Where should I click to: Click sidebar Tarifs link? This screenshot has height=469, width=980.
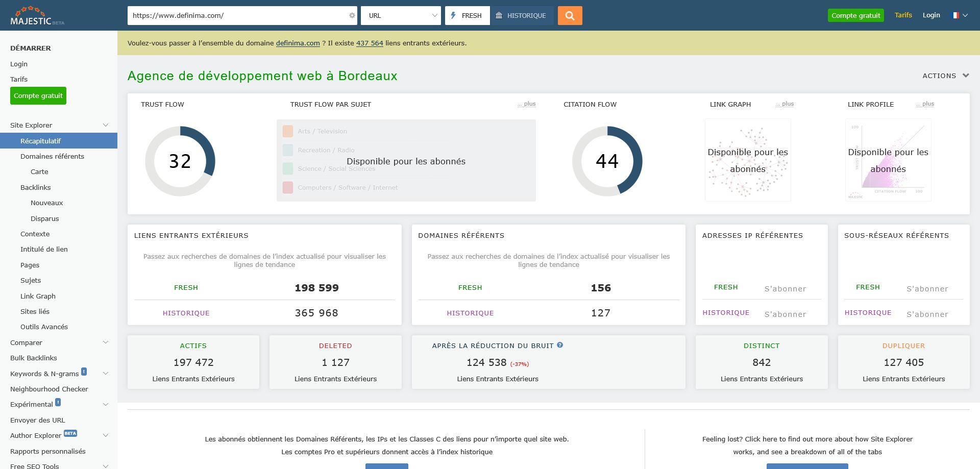click(x=19, y=79)
